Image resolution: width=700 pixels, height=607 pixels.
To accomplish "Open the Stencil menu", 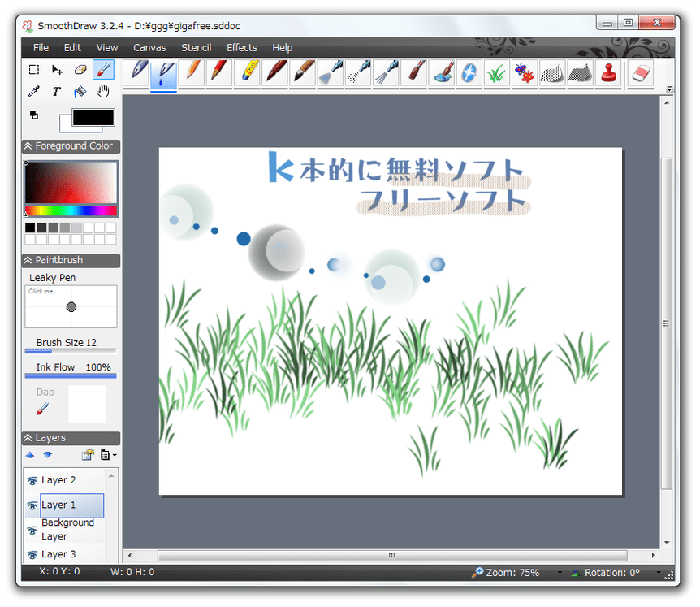I will (x=196, y=47).
